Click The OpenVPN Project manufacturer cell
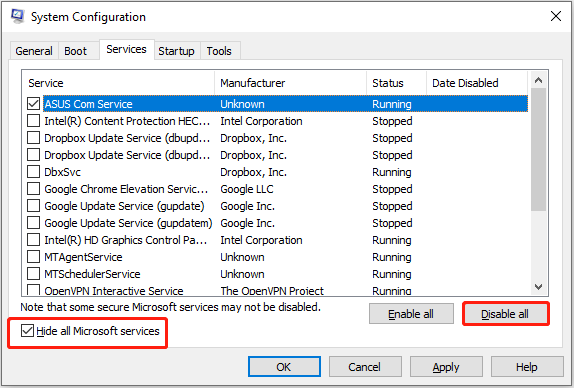Screen dimensions: 574x388 272,291
